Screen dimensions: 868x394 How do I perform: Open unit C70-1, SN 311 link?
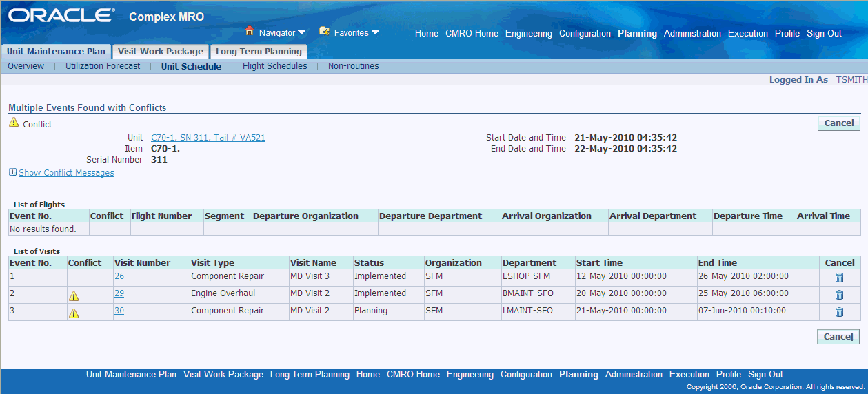click(x=208, y=138)
